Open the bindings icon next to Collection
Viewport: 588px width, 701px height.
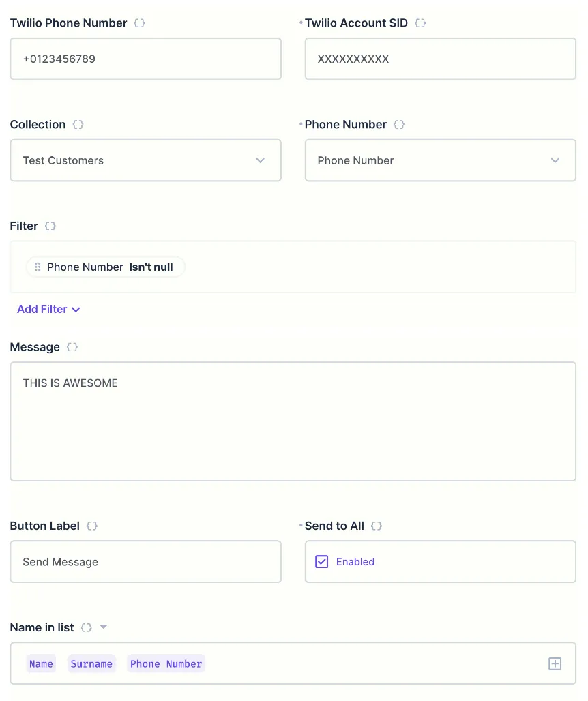point(77,124)
